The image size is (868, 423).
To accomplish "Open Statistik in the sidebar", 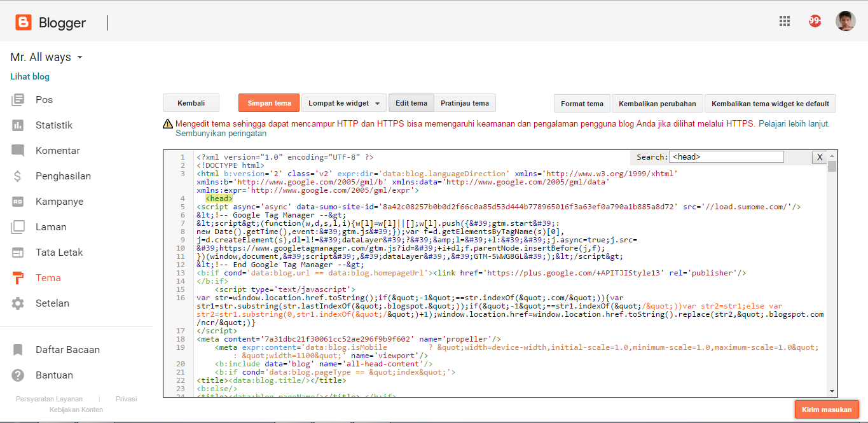I will (54, 125).
